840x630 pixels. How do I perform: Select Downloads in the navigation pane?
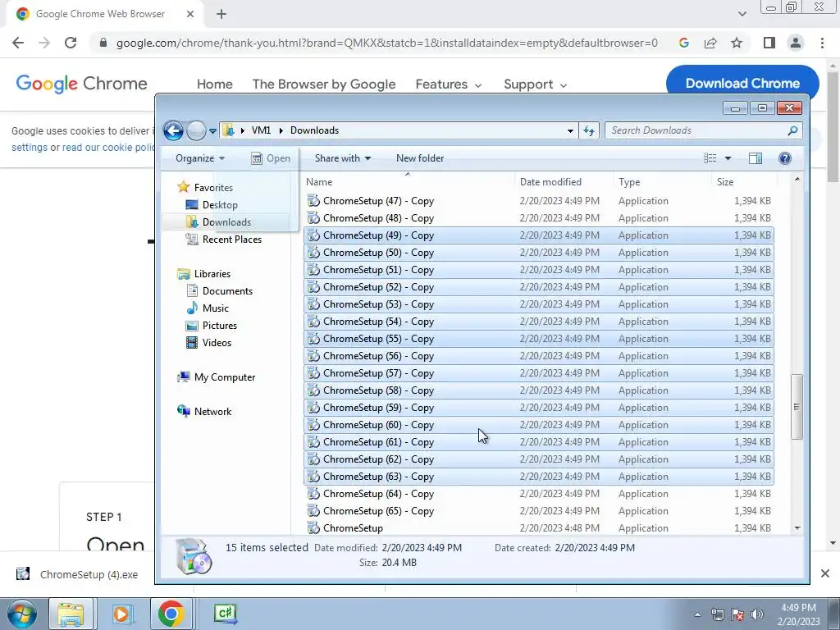pos(226,221)
